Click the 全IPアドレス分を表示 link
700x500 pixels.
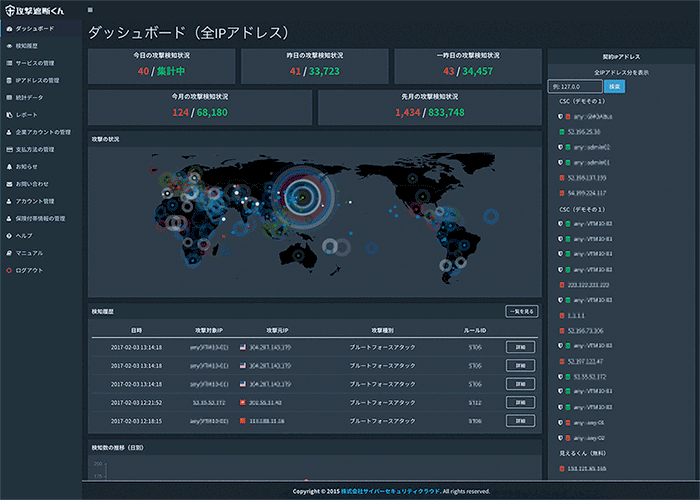pos(621,72)
